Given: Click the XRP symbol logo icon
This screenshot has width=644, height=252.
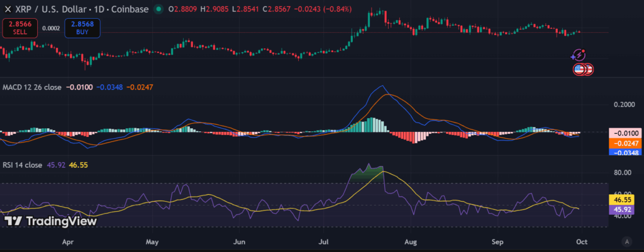Looking at the screenshot, I should tap(8, 9).
